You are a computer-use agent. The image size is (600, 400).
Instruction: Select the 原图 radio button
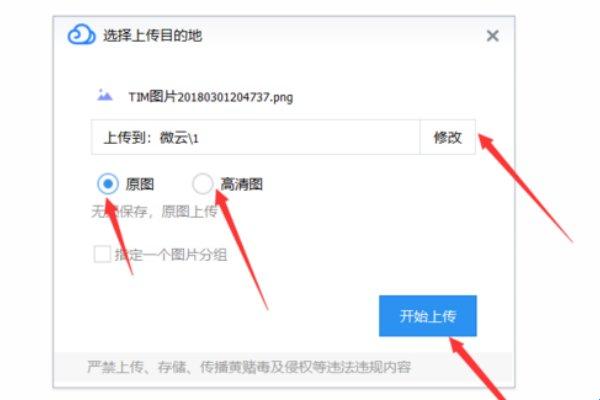(x=108, y=184)
